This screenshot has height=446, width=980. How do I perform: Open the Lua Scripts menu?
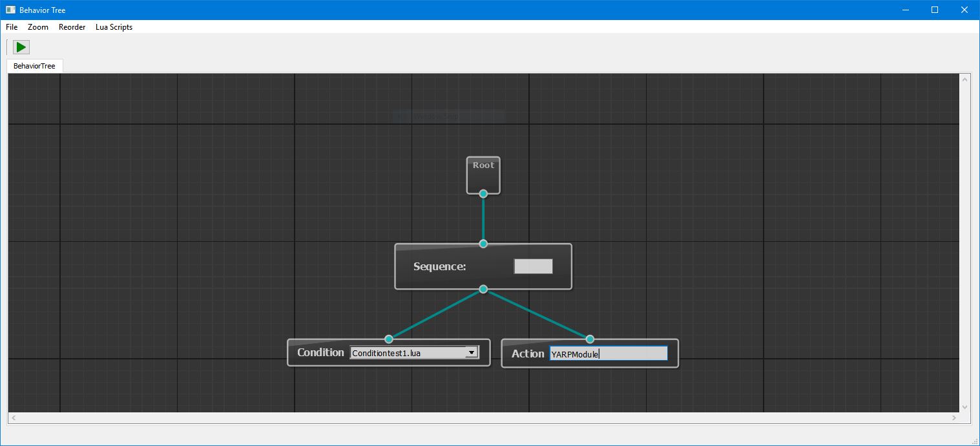[114, 27]
